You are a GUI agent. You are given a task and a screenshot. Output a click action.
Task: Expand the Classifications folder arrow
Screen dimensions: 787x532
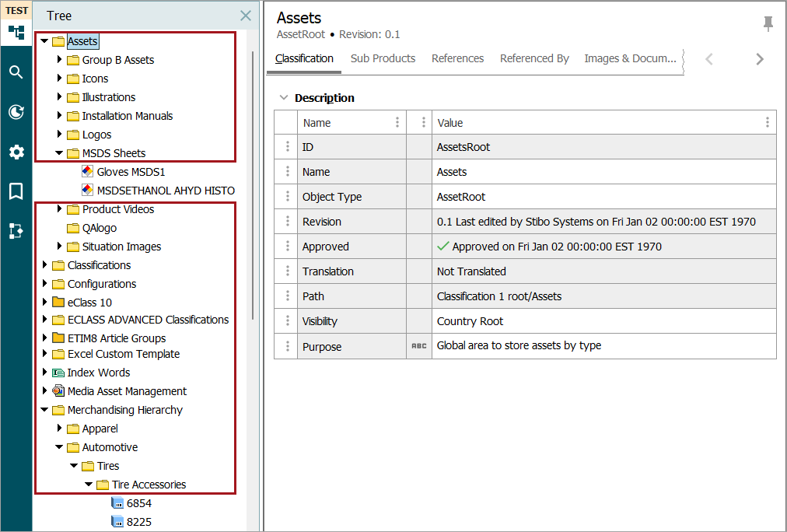(45, 265)
